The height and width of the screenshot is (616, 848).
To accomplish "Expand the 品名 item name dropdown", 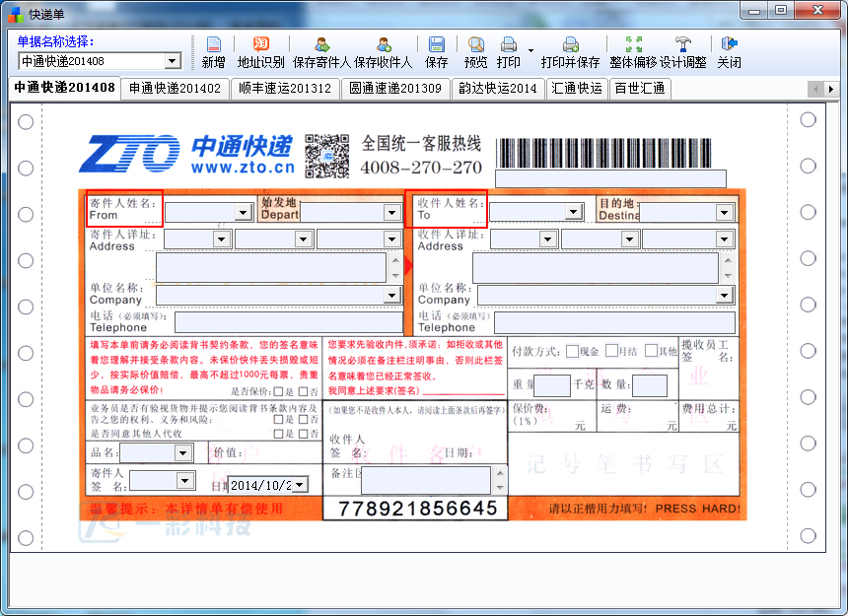I will point(183,452).
